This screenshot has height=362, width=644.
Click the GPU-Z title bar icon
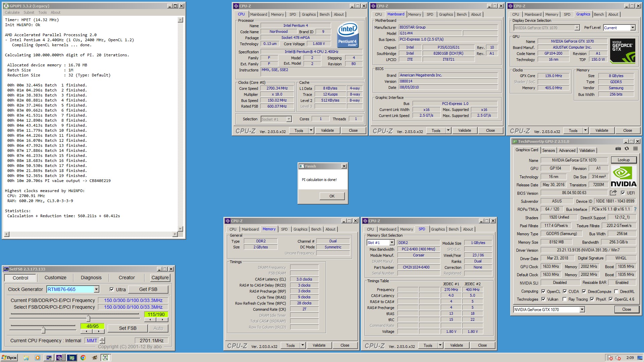point(515,141)
